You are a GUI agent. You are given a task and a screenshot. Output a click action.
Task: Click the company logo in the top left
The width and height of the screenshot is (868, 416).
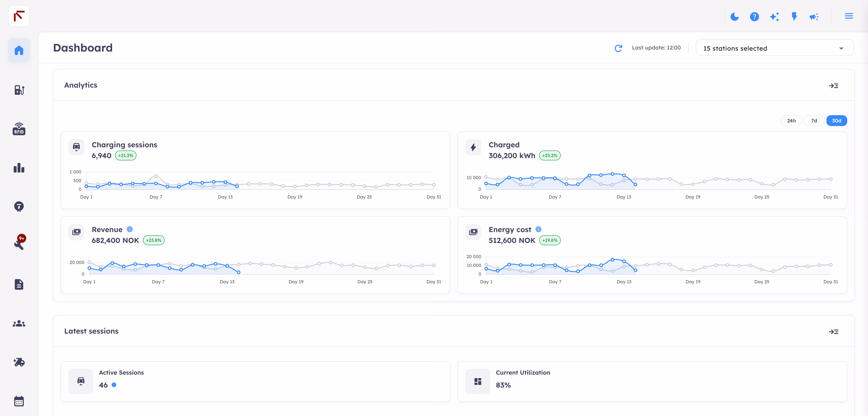[x=19, y=16]
